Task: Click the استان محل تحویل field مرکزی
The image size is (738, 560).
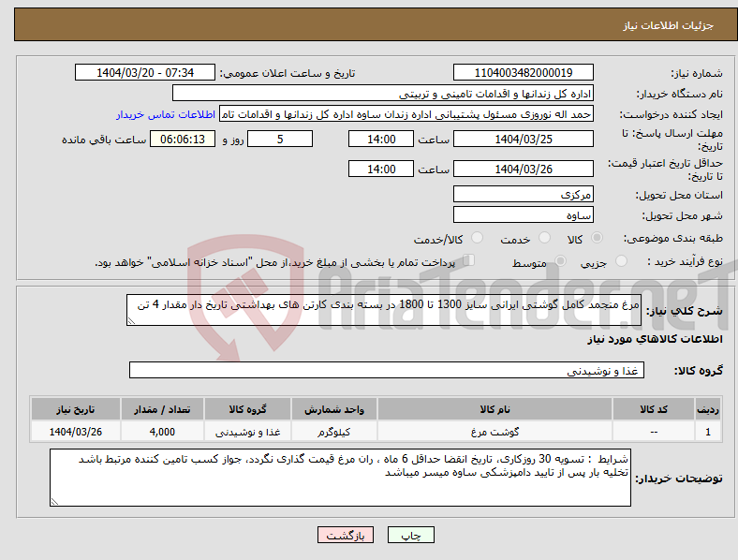Action: 524,194
